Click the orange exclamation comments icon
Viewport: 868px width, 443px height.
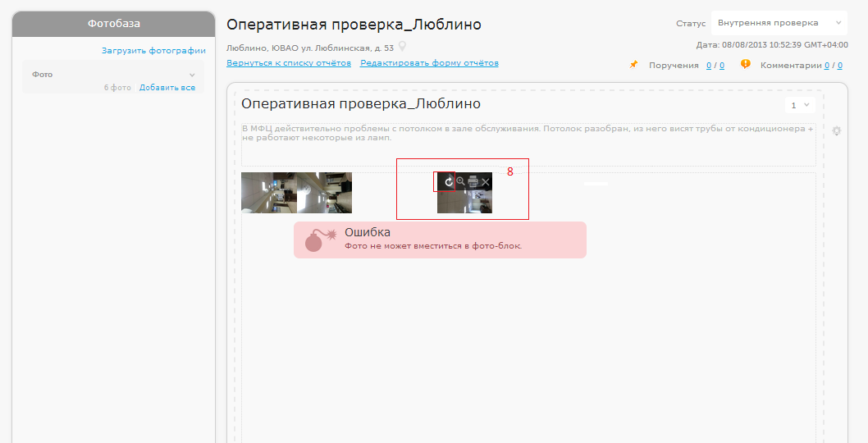pos(745,64)
